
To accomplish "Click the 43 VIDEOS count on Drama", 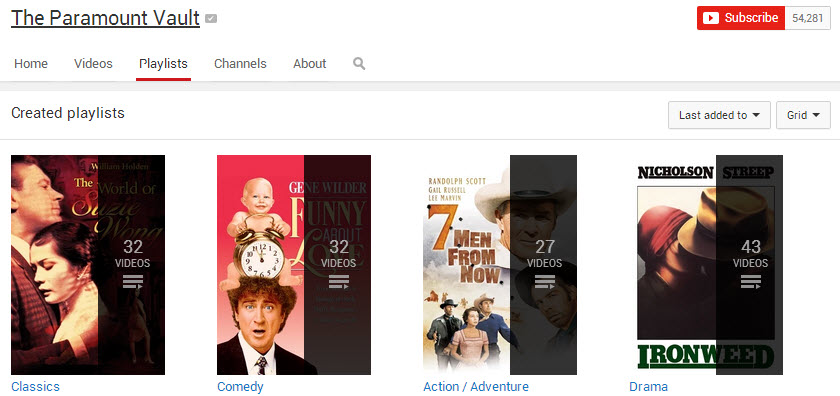I will click(x=751, y=254).
